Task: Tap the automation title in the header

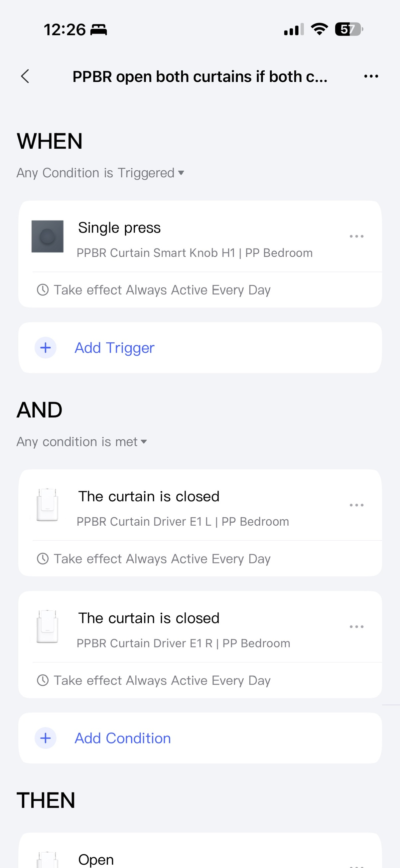Action: pyautogui.click(x=200, y=77)
